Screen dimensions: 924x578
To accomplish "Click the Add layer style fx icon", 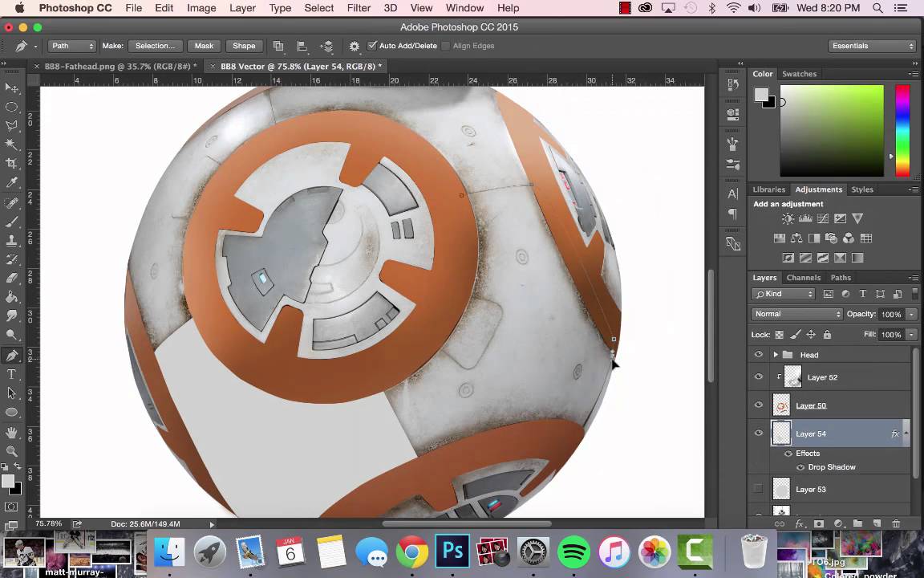I will click(799, 523).
